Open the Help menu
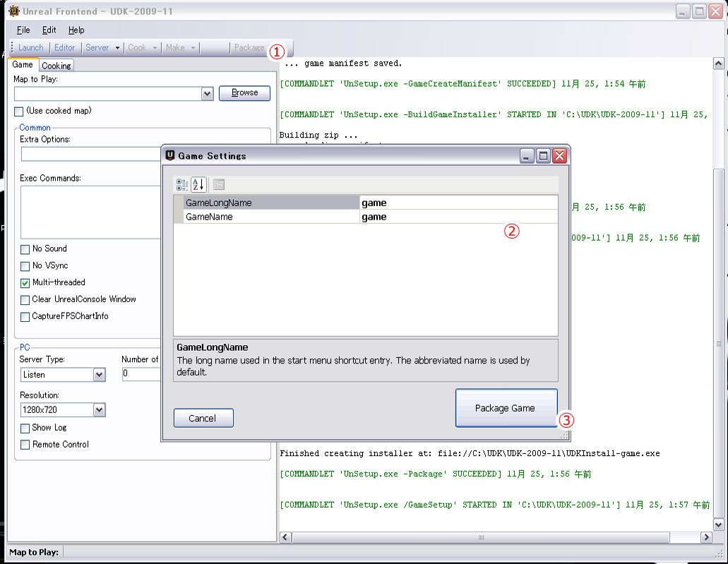728x564 pixels. click(76, 30)
